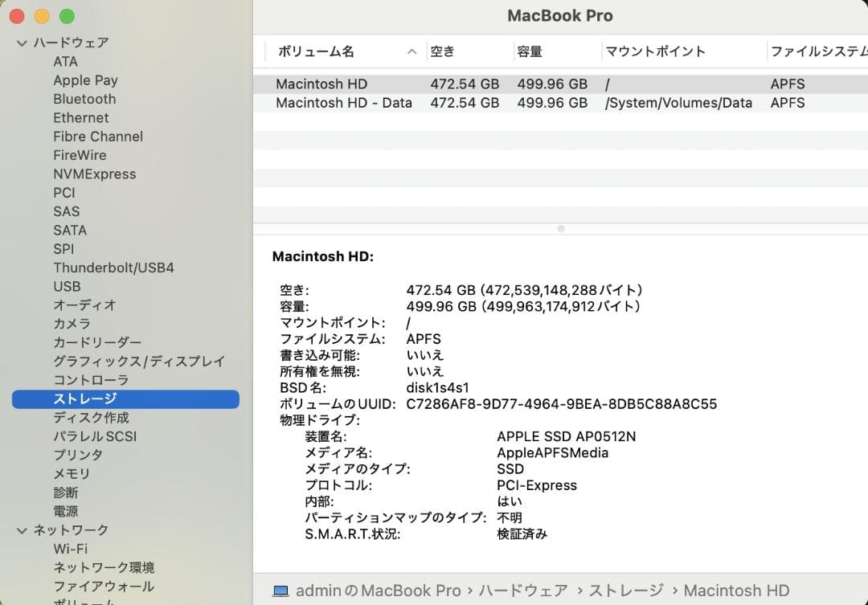Collapse the ハードウェア section
868x605 pixels.
(21, 43)
